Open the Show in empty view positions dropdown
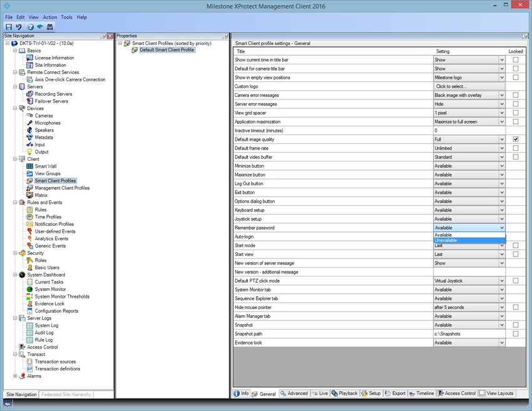Image resolution: width=532 pixels, height=411 pixels. pos(502,78)
